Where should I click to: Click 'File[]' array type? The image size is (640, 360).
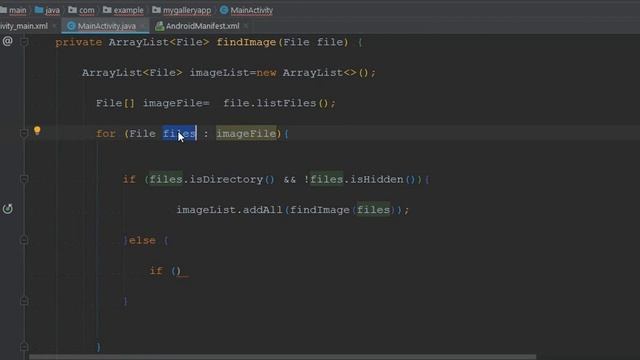click(x=115, y=103)
